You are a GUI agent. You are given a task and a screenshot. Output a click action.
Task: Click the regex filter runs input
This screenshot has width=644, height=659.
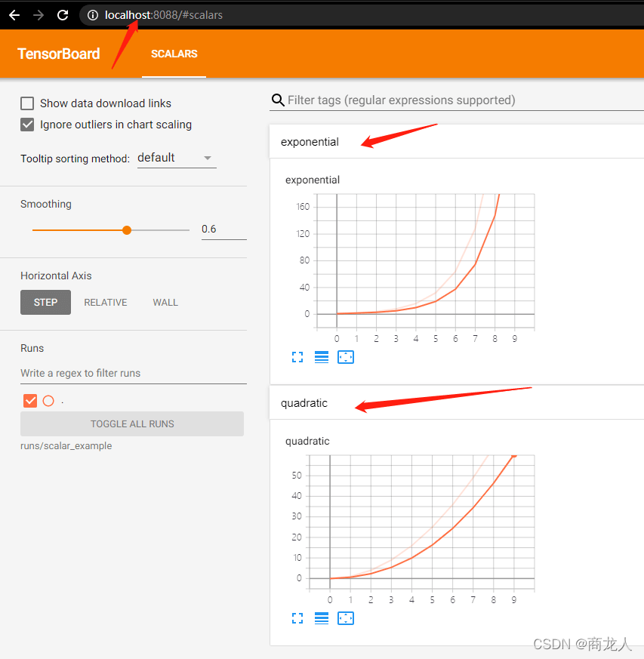(x=134, y=373)
